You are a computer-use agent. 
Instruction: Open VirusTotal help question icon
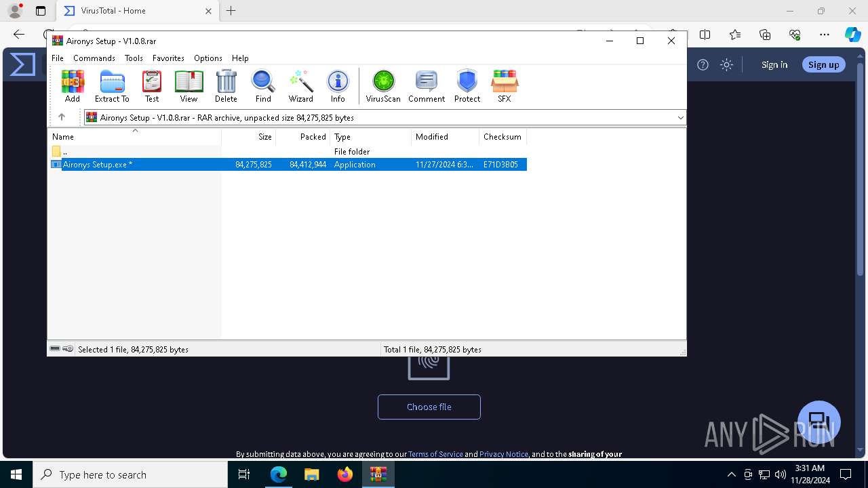703,65
